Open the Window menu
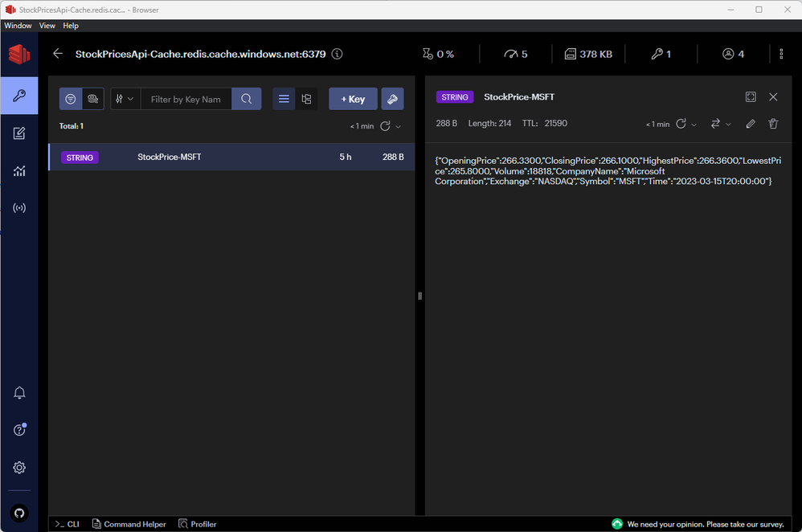The width and height of the screenshot is (802, 532). tap(18, 26)
